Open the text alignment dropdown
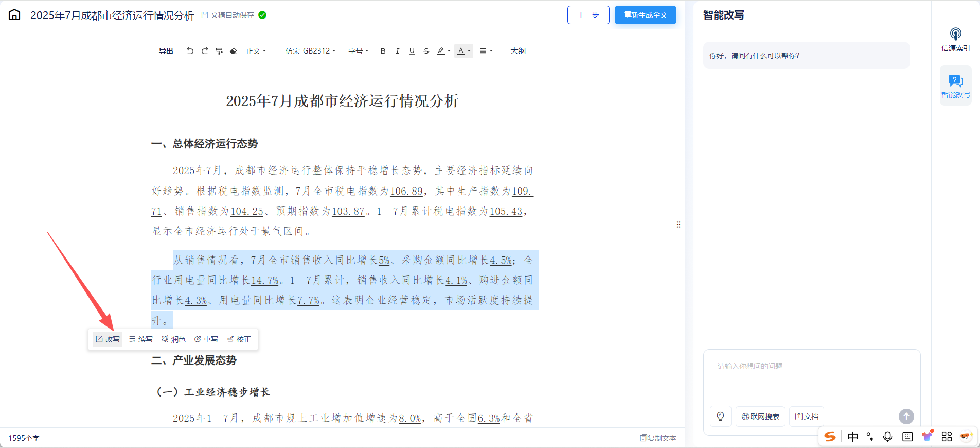 486,51
